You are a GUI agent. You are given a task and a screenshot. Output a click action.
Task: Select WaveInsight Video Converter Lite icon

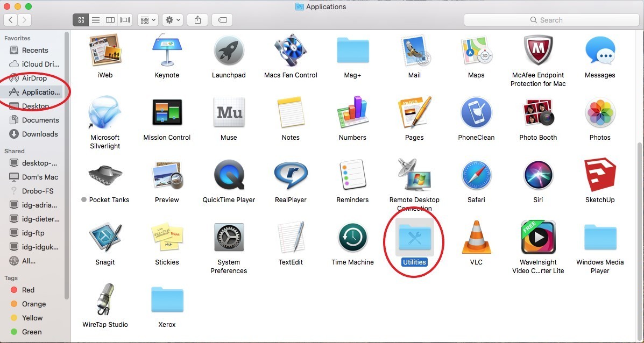click(538, 238)
